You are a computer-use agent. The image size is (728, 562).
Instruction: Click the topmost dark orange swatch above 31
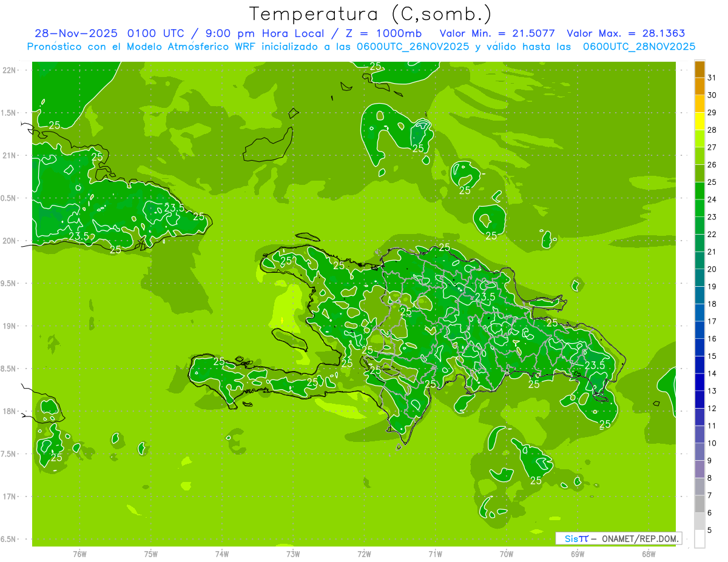[x=699, y=70]
